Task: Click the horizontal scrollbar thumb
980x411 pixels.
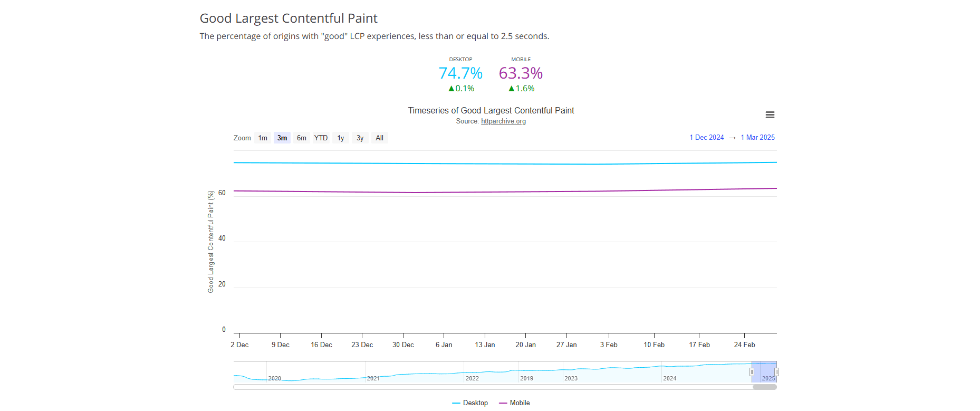Action: [x=764, y=387]
